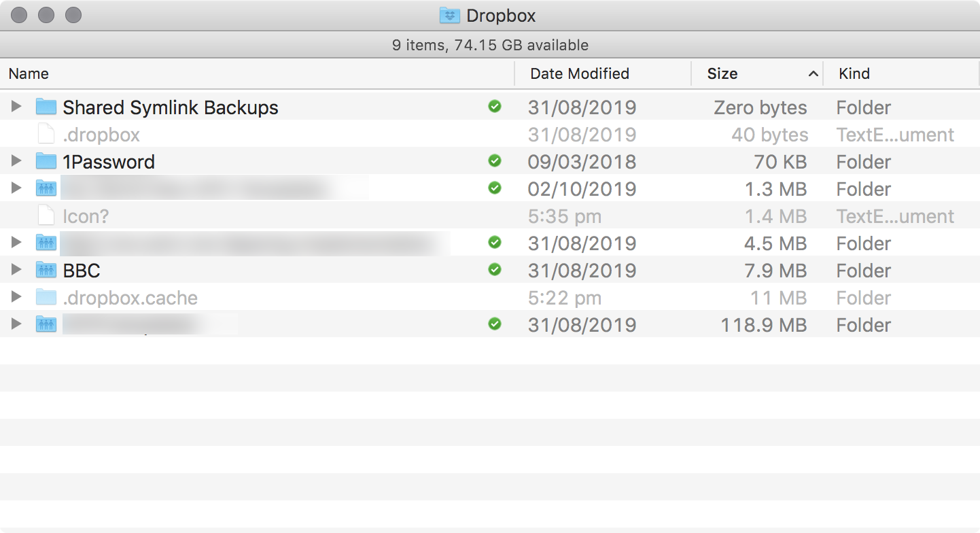Click the shared folder icon sized 1.3 MB

pos(46,188)
